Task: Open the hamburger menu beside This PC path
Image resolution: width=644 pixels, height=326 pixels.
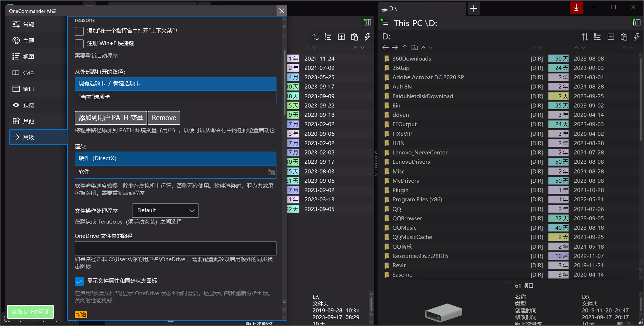Action: [x=385, y=23]
